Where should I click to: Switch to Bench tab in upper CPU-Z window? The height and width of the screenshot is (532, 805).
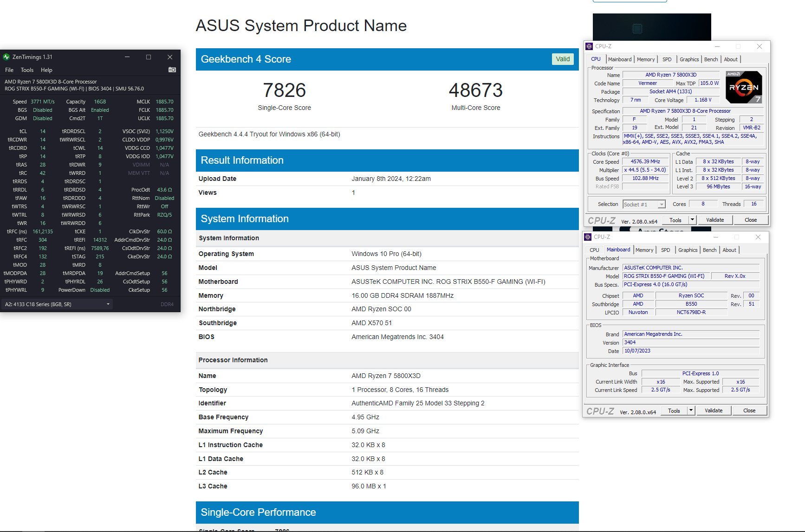(711, 59)
